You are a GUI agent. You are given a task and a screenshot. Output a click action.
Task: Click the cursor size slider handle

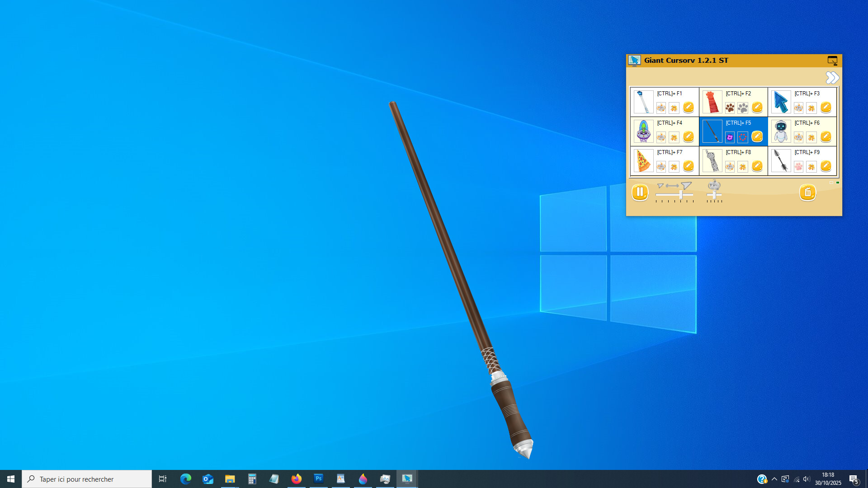681,195
